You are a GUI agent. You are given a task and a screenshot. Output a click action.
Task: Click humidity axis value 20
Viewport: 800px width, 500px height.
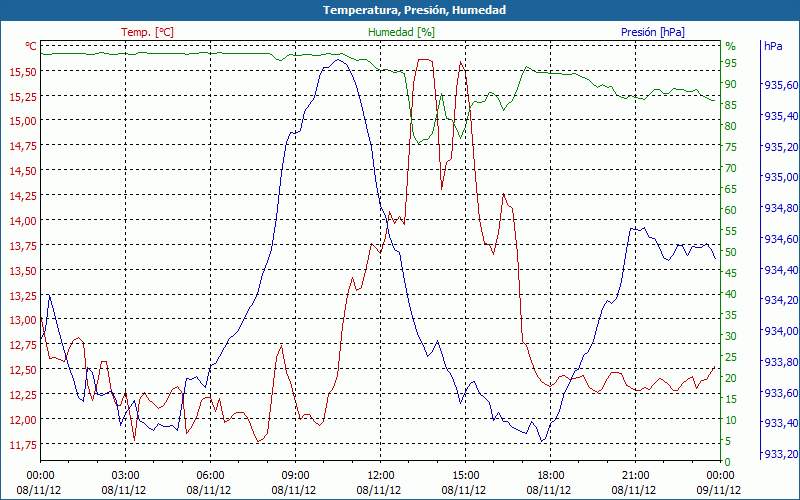(731, 378)
